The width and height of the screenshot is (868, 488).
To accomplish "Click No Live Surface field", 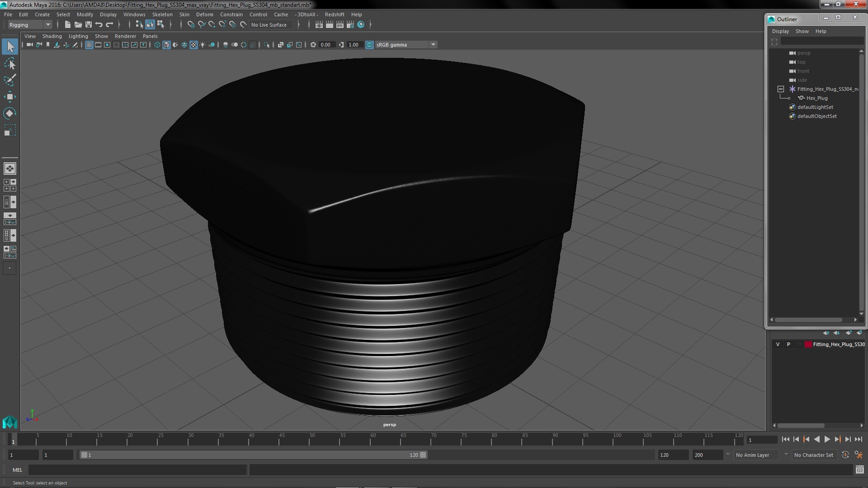I will (269, 25).
